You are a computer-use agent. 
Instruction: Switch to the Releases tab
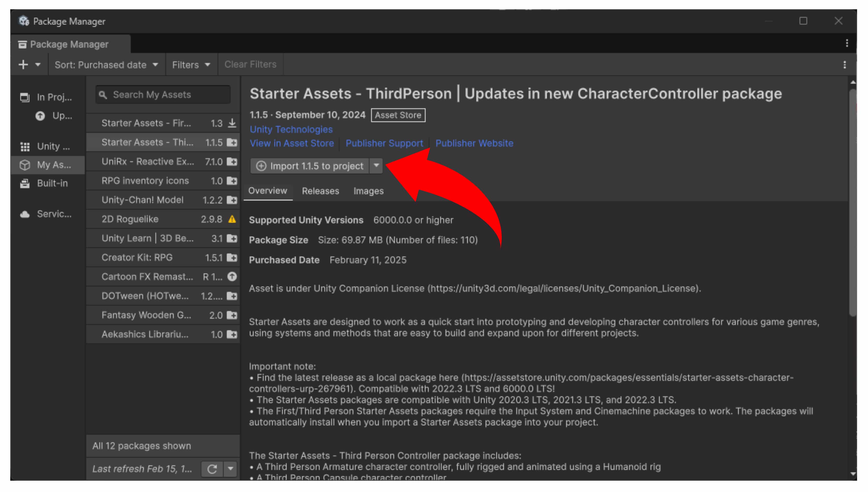[320, 191]
